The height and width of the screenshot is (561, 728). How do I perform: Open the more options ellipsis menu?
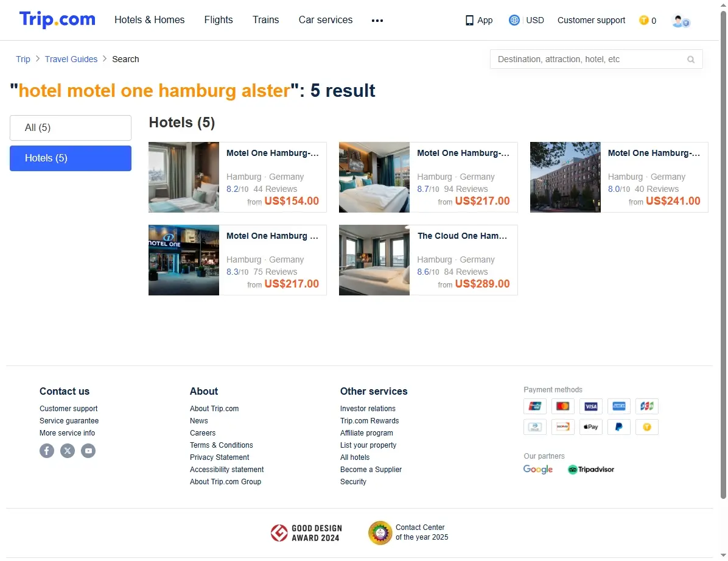click(377, 21)
